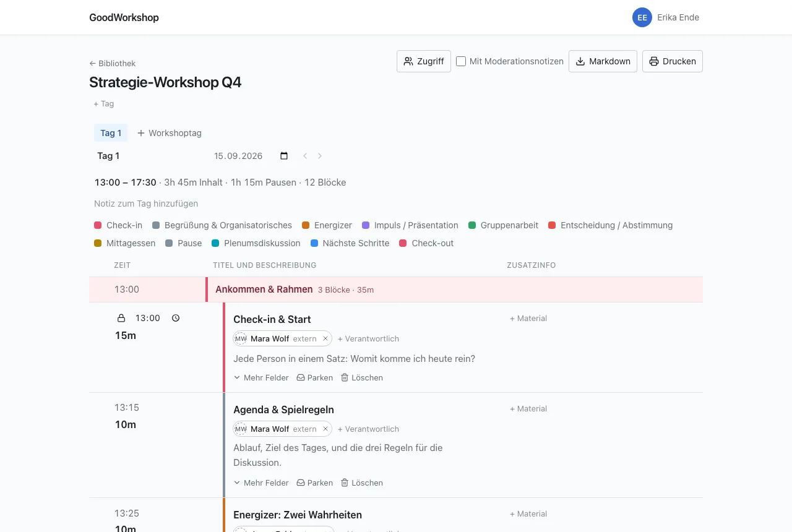792x532 pixels.
Task: Add Verantwortlich to Agenda & Spielregeln
Action: point(368,429)
